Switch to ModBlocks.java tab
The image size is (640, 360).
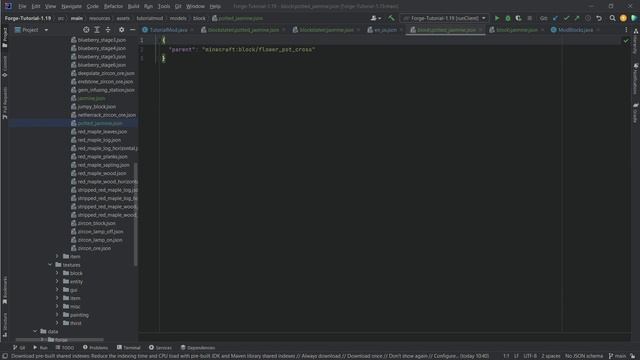pos(575,30)
